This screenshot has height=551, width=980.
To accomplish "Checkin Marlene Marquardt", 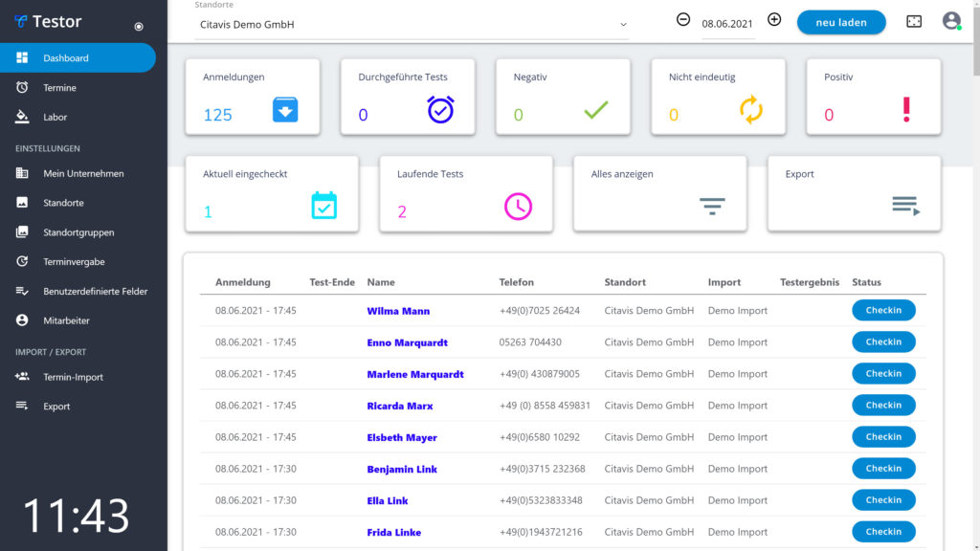I will [883, 374].
